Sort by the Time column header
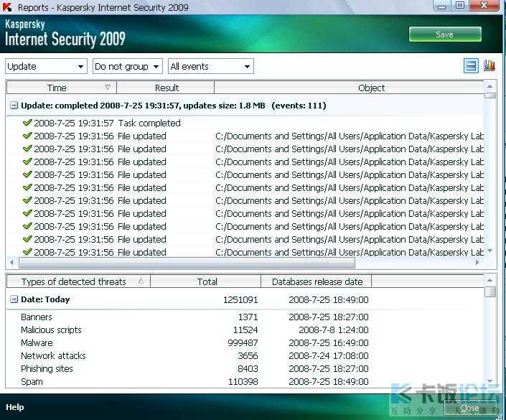Viewport: 506px width, 420px height. [x=62, y=88]
